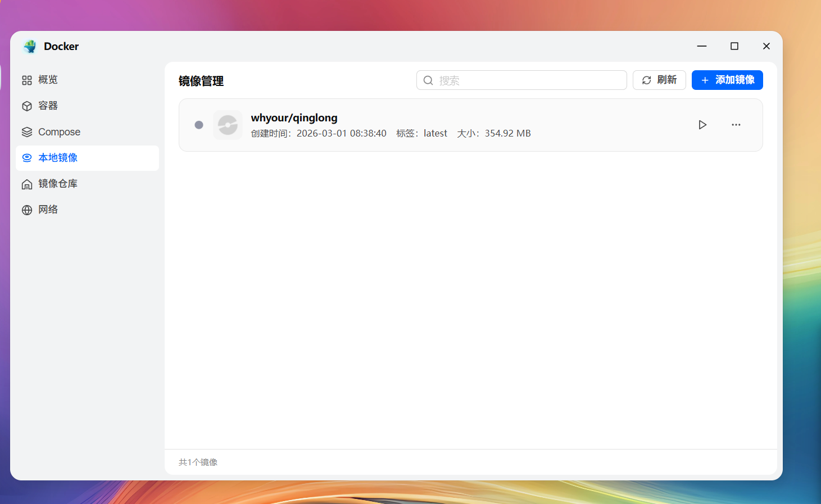
Task: Switch to the Compose section
Action: click(x=59, y=132)
